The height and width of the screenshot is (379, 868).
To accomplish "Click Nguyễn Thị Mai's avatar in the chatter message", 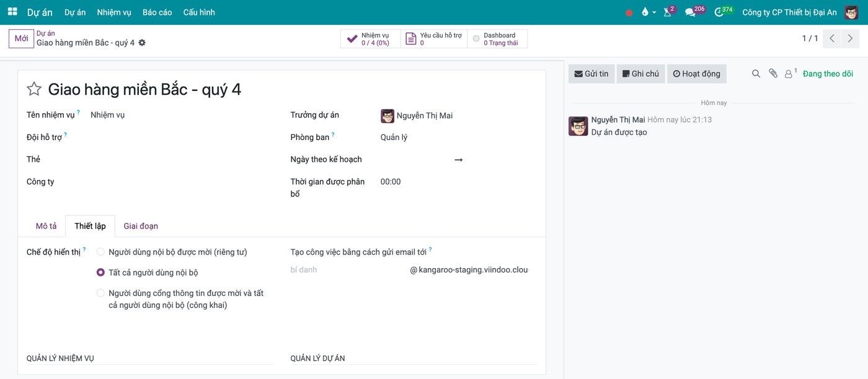I will click(578, 126).
